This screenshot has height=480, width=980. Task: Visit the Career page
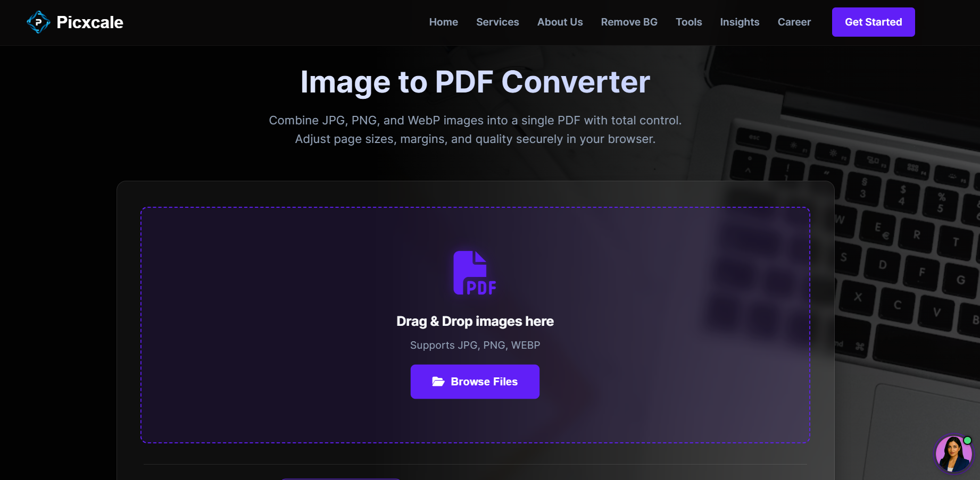click(794, 22)
